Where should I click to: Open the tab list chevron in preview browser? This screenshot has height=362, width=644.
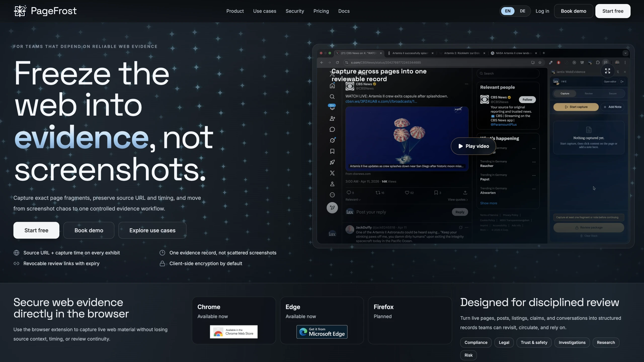(625, 53)
